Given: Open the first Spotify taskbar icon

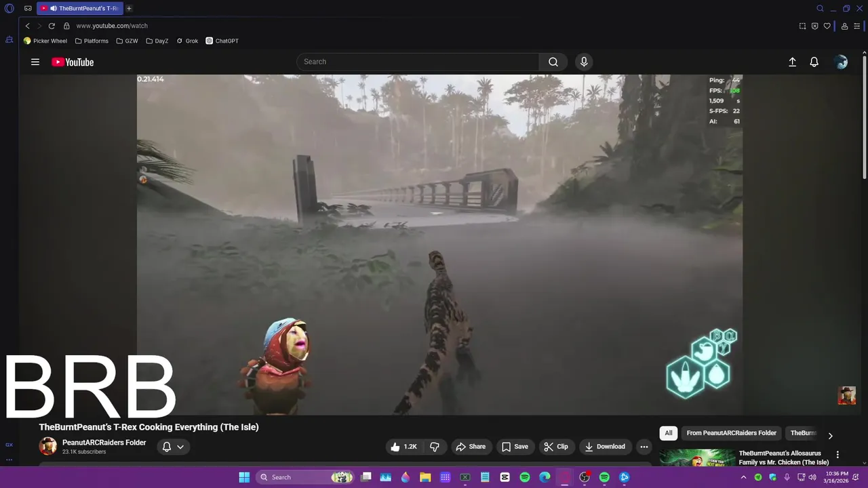Looking at the screenshot, I should pyautogui.click(x=525, y=477).
